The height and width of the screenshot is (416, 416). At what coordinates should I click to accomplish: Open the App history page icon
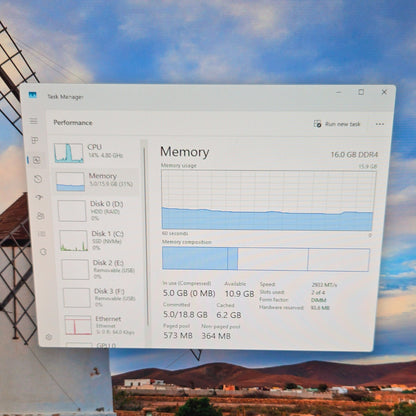[38, 179]
